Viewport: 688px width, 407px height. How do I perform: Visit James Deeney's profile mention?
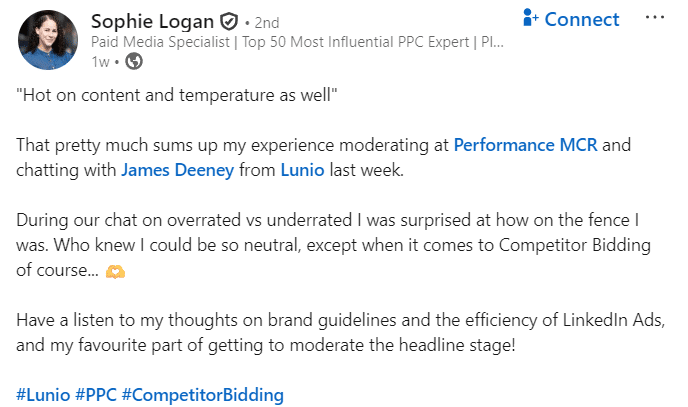(178, 170)
